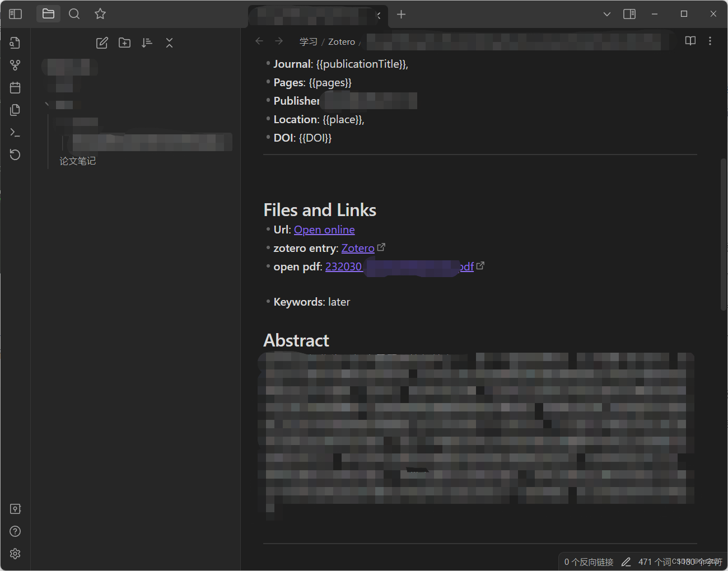Create a new note
This screenshot has height=571, width=728.
102,43
